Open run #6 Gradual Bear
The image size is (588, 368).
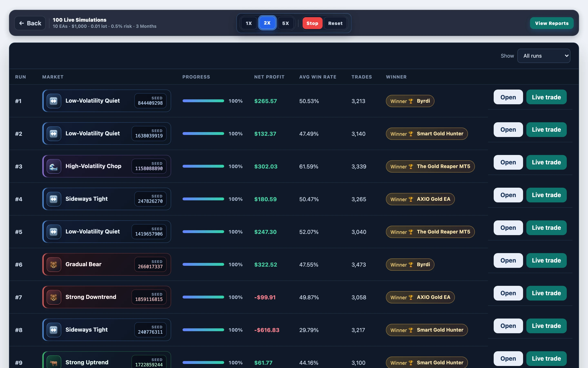[x=508, y=260]
